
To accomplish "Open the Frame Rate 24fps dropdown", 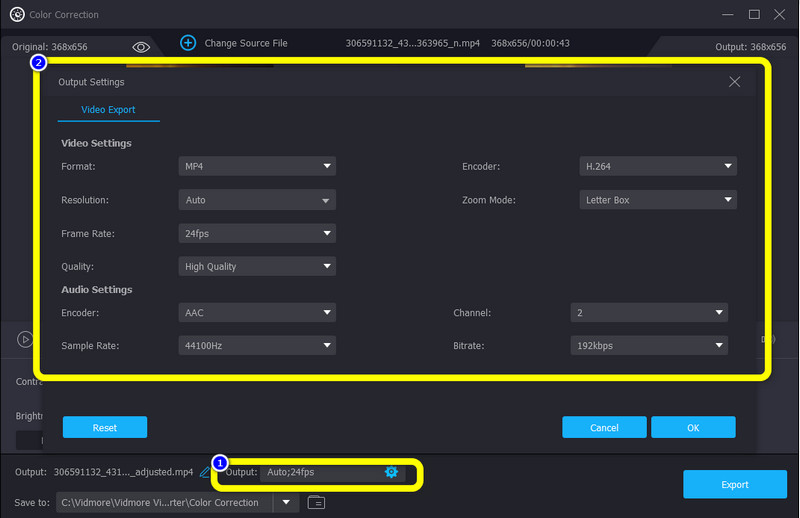I will point(257,233).
